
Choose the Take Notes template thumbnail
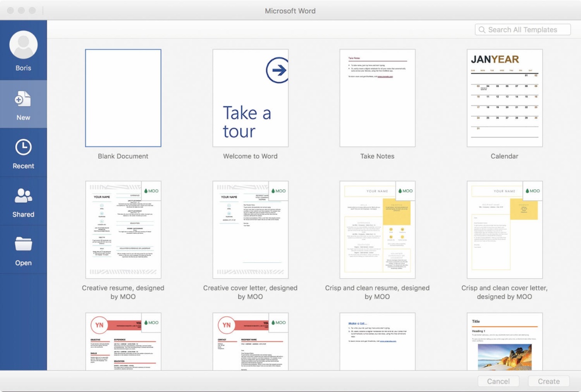[378, 98]
